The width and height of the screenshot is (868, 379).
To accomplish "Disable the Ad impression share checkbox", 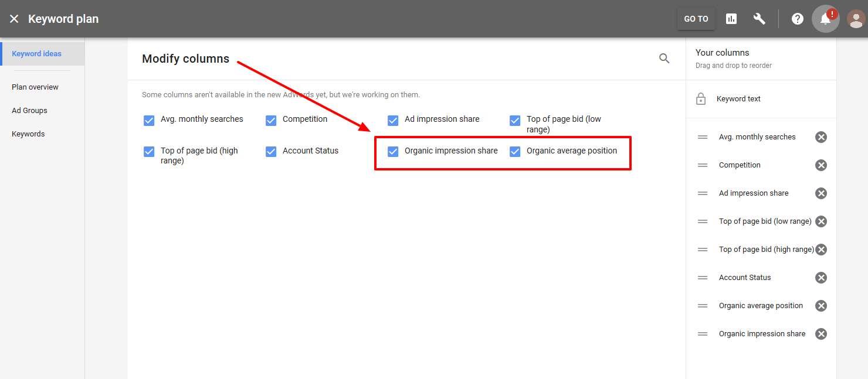I will pos(392,120).
